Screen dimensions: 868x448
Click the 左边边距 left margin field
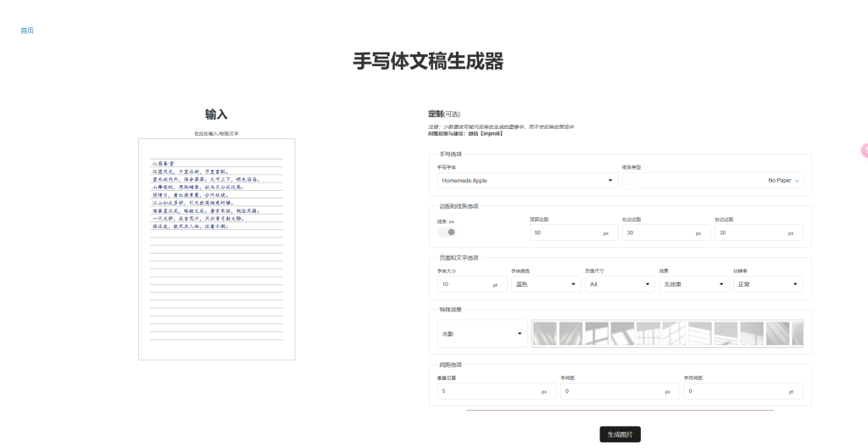[666, 232]
